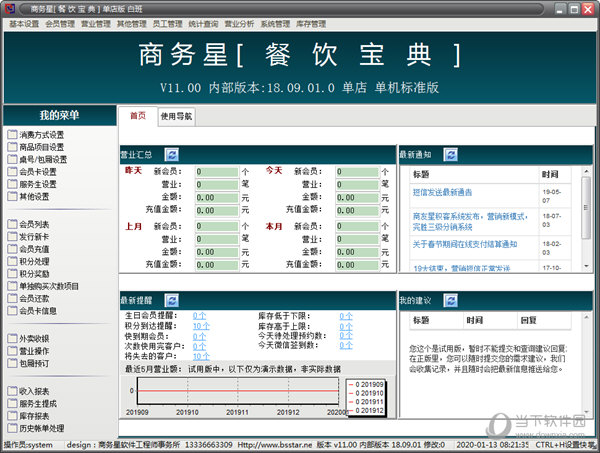Click icon beside 积分奖励
The height and width of the screenshot is (453, 600).
13,274
